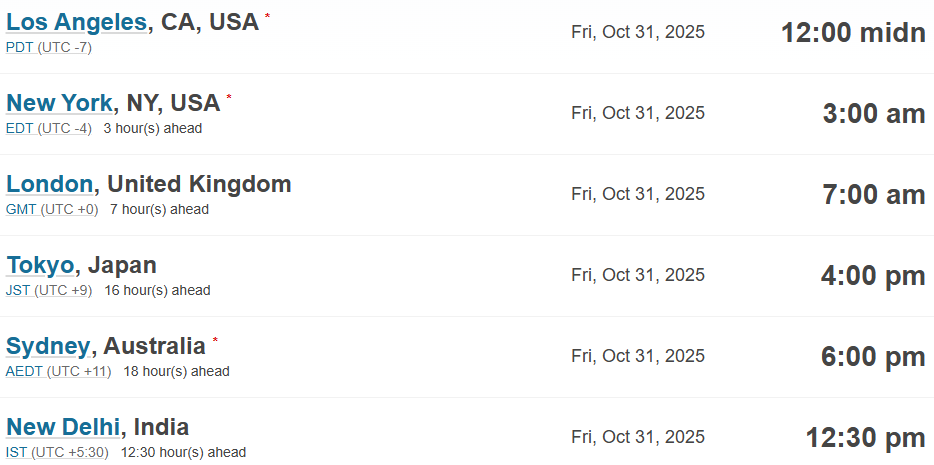
Task: Open the Sydney city link
Action: coord(48,346)
